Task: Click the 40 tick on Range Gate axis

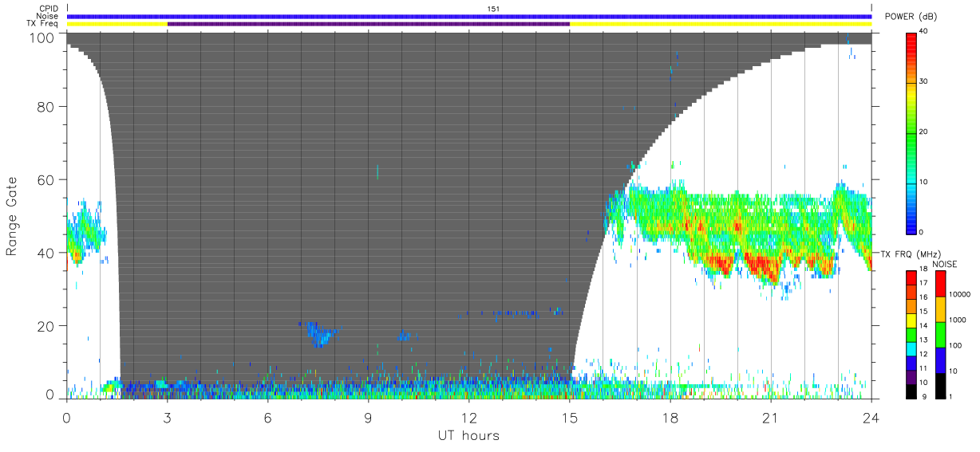Action: tap(45, 253)
